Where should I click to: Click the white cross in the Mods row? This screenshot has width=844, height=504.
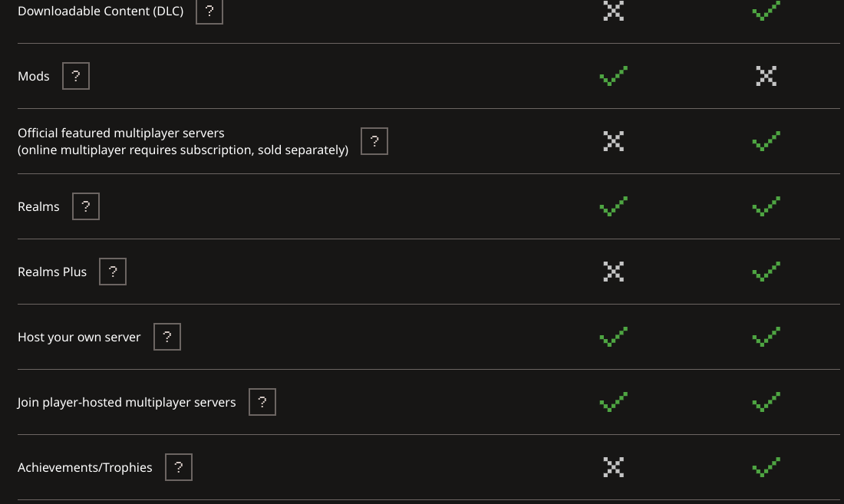(x=766, y=76)
